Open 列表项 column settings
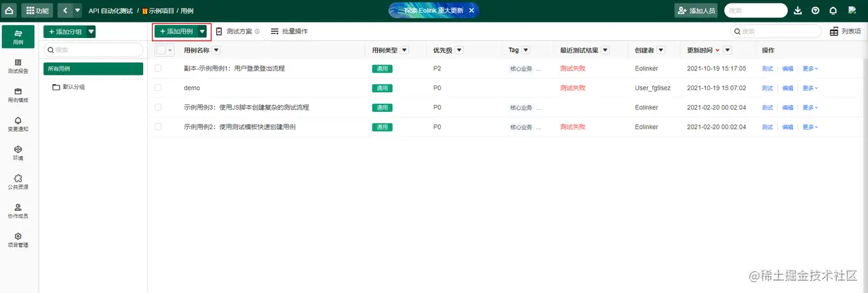Viewport: 868px width, 293px height. point(845,31)
